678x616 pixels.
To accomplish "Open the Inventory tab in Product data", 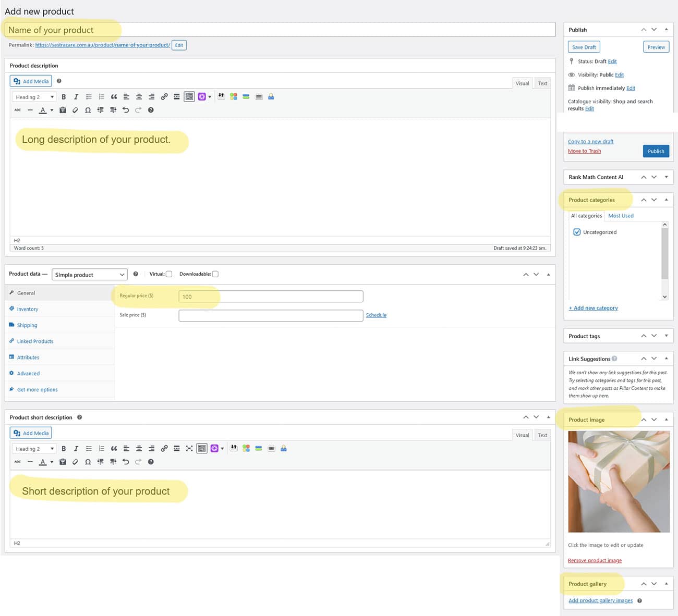I will coord(28,309).
